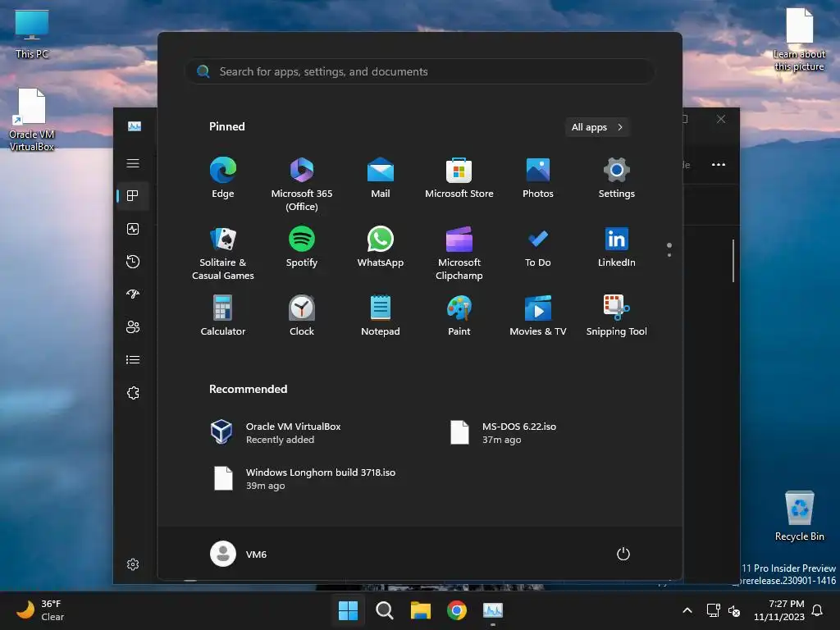
Task: Click Task Manager icon on taskbar
Action: pyautogui.click(x=493, y=610)
